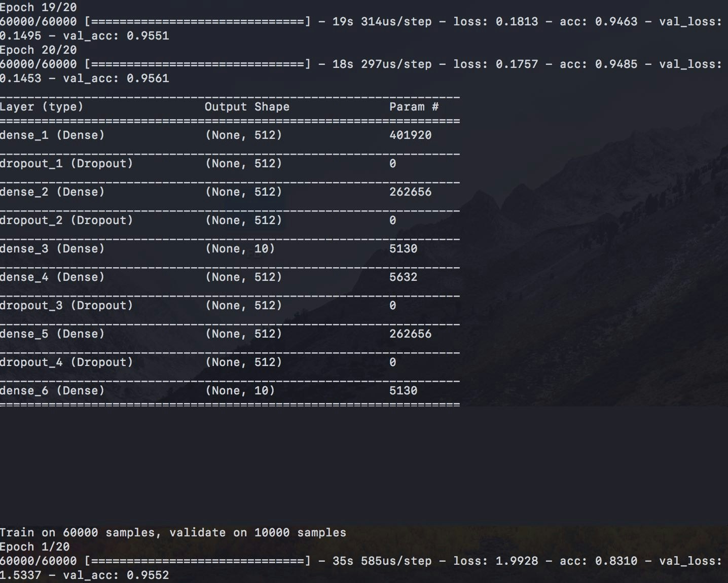
Task: Click the dropout_1 (Dropout) layer name
Action: pyautogui.click(x=66, y=163)
